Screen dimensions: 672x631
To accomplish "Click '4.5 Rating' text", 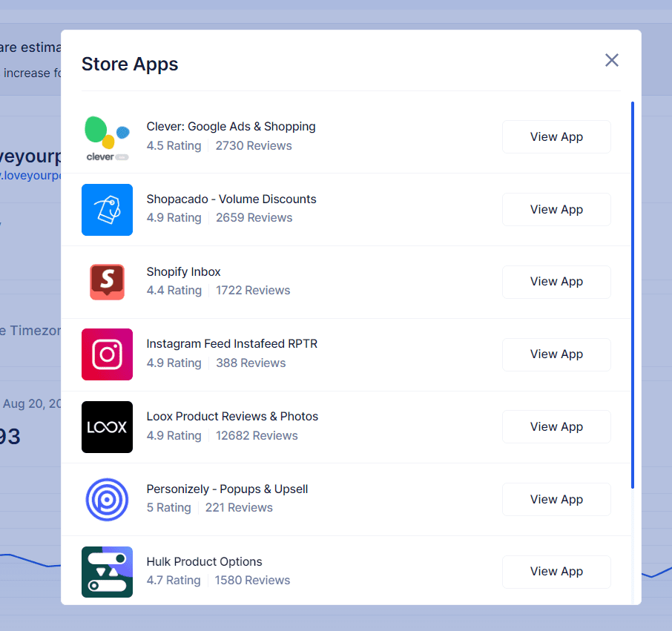I will click(174, 145).
